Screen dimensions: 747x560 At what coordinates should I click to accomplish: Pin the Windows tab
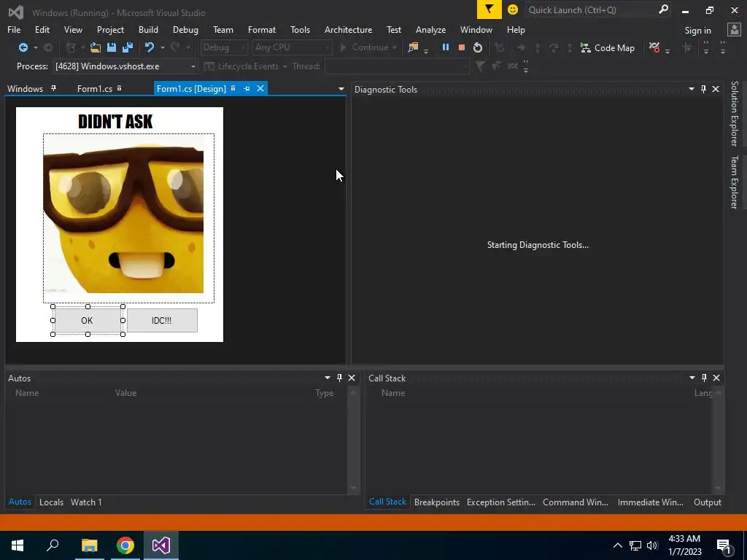tap(53, 88)
